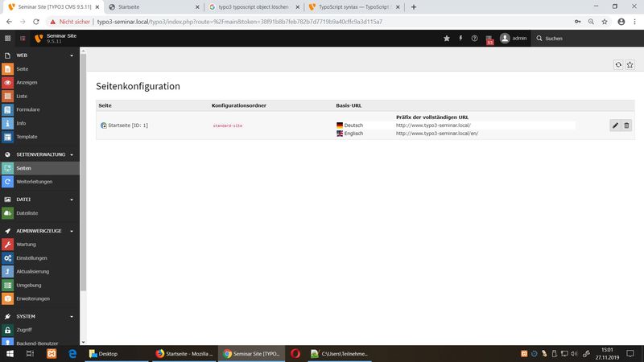The height and width of the screenshot is (362, 644).
Task: Create a bookmark for this module page
Action: [x=630, y=65]
